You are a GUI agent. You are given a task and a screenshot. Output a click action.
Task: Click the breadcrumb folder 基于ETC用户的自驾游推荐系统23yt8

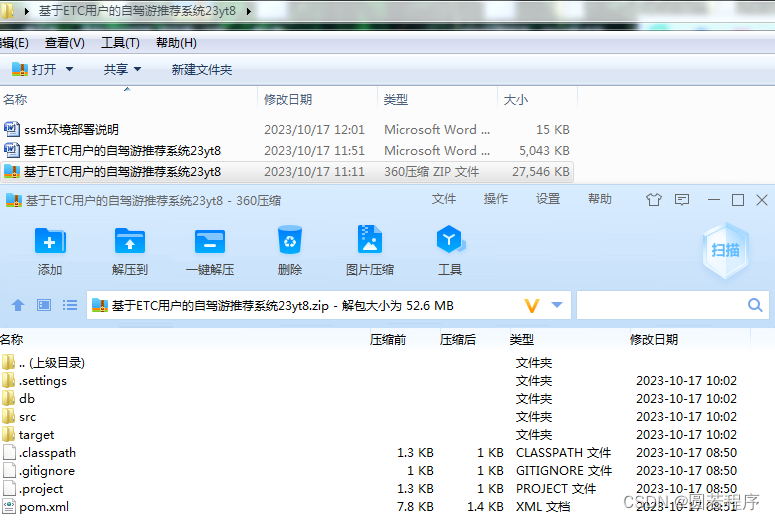(x=137, y=11)
